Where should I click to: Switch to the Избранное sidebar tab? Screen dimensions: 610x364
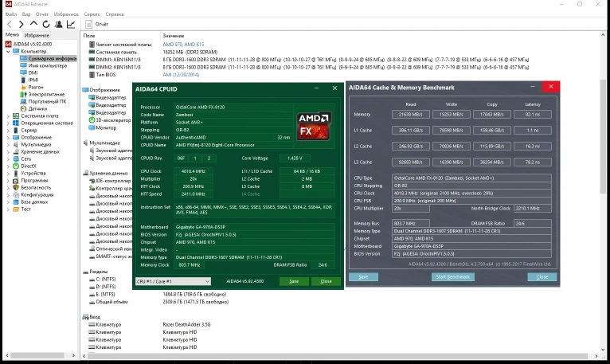point(37,35)
